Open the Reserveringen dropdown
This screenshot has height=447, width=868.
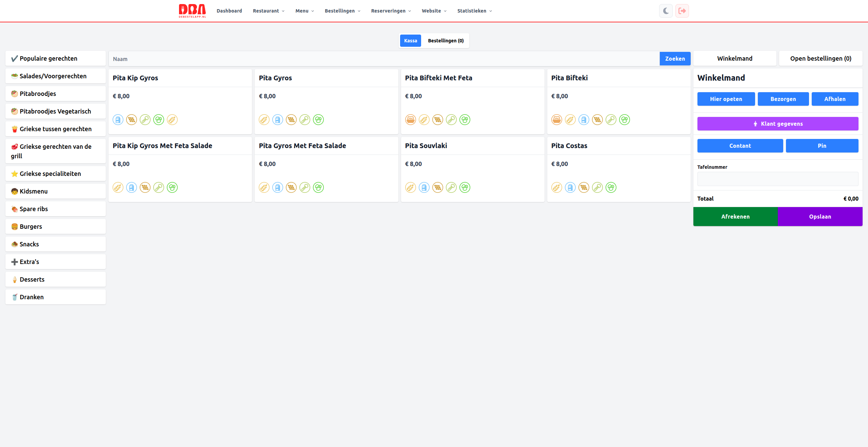point(391,11)
